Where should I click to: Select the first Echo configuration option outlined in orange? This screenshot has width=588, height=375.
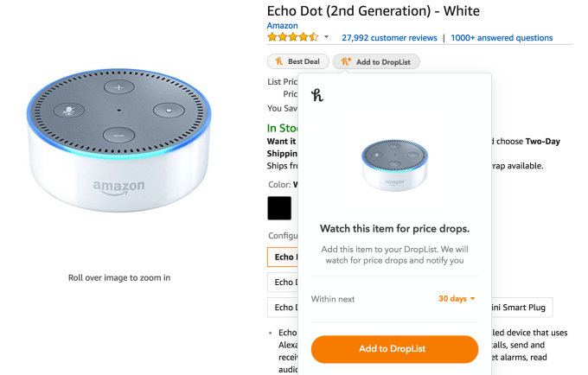coord(283,257)
